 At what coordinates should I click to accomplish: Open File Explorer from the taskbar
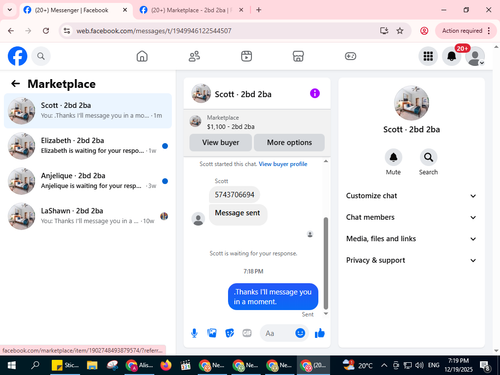[92, 365]
